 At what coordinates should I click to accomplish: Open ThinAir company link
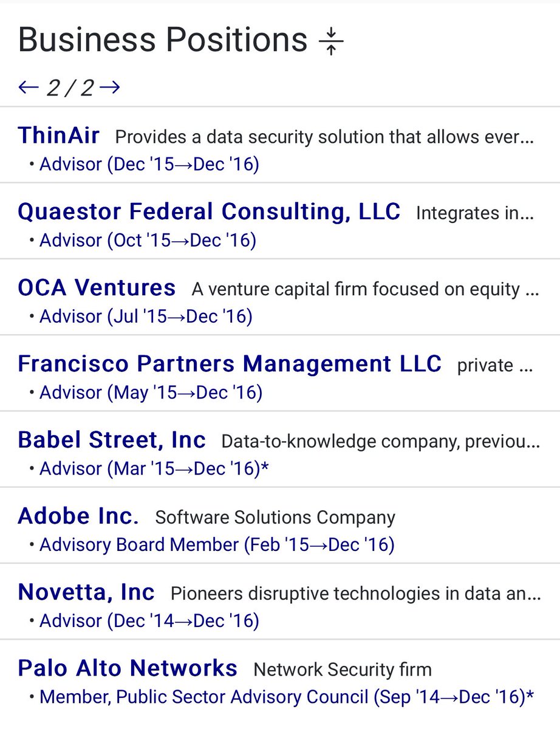59,135
